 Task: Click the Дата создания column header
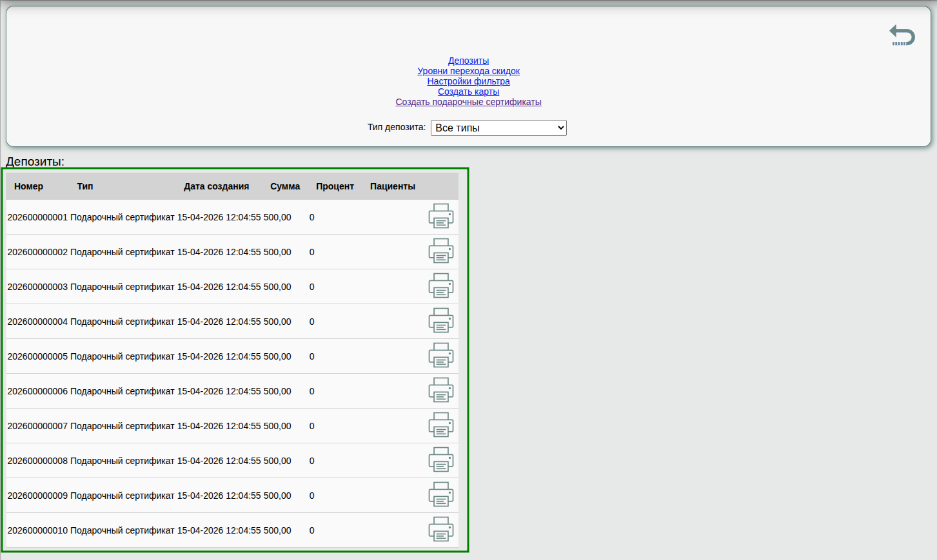click(216, 186)
